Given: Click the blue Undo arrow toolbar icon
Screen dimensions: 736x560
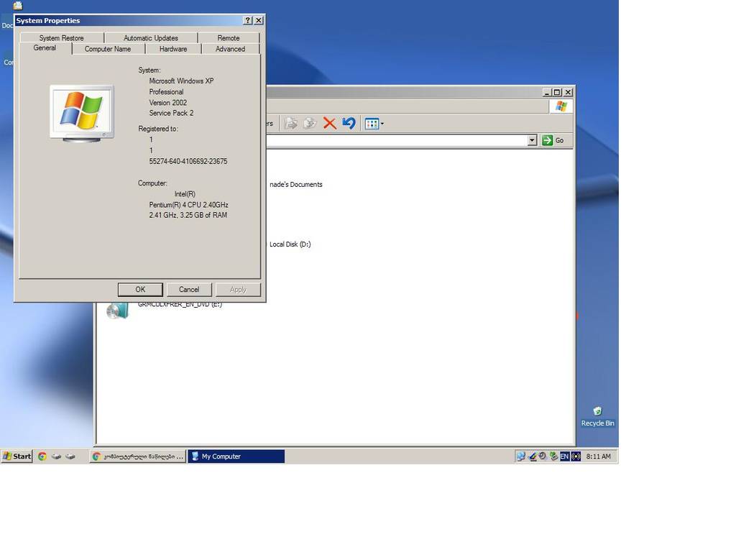Looking at the screenshot, I should pos(349,124).
